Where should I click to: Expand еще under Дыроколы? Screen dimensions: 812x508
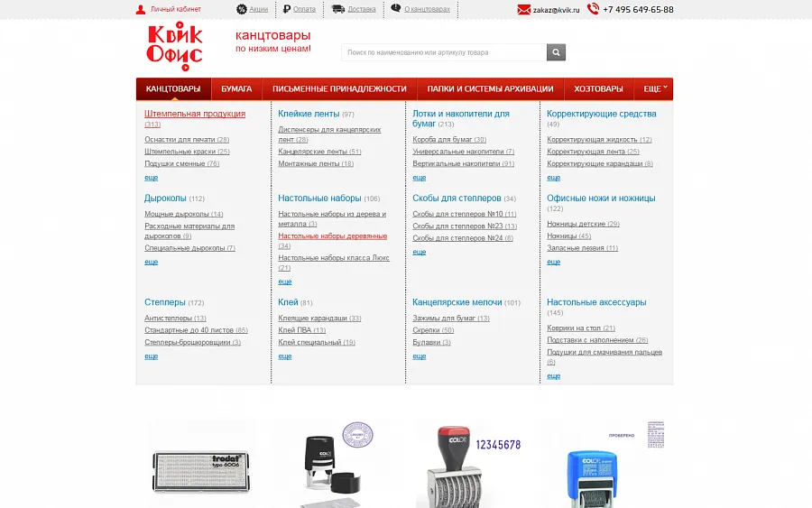(x=152, y=262)
